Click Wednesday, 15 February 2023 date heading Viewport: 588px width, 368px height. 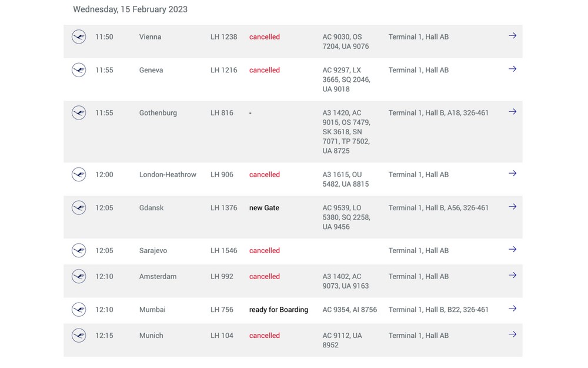click(x=130, y=9)
